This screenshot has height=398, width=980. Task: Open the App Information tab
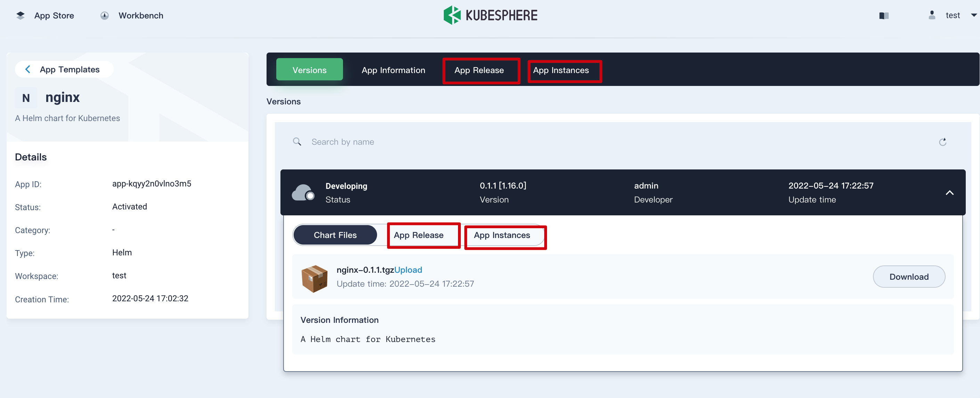(x=393, y=70)
